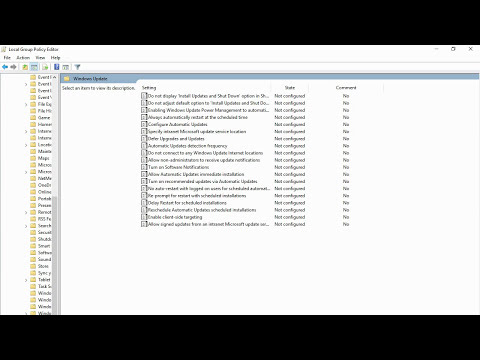Viewport: 480px width, 360px height.
Task: Expand the File Explorer tree node arrow
Action: pos(26,104)
